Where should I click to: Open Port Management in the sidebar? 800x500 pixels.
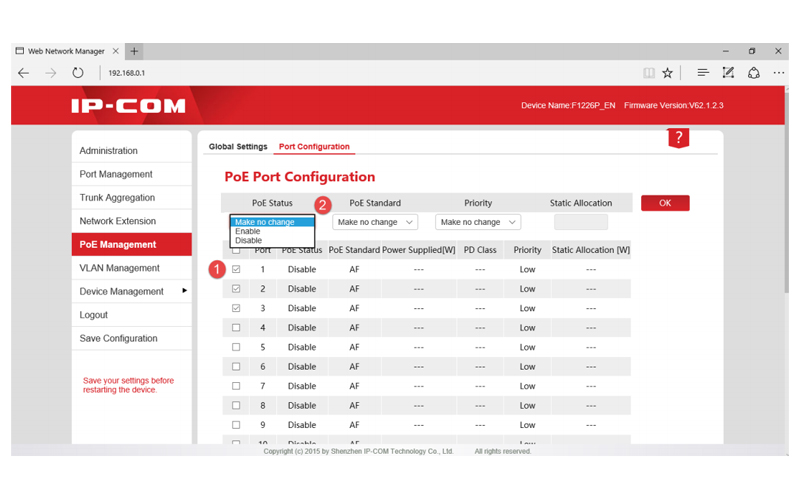(132, 174)
